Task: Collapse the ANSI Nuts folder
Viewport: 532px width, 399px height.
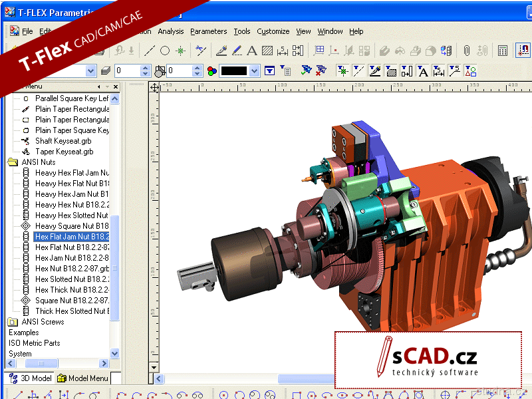Action: (13, 162)
